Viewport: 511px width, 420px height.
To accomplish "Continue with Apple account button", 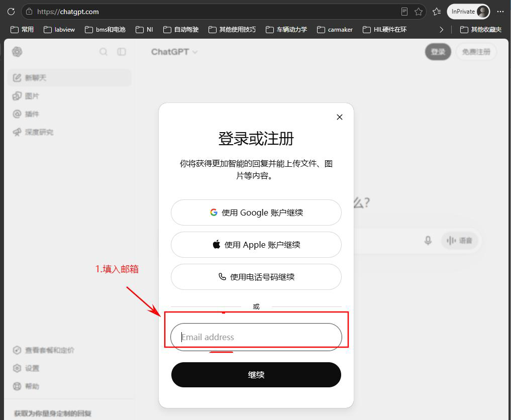I will tap(256, 245).
